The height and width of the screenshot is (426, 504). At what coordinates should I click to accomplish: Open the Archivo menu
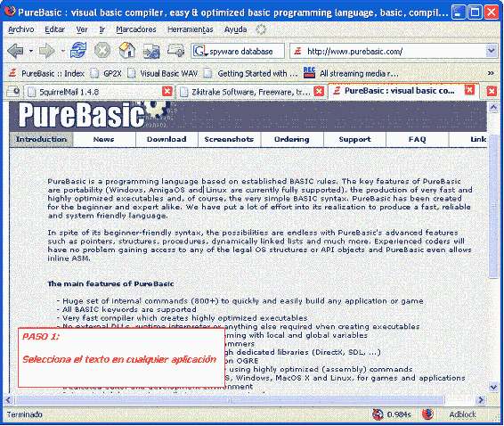click(x=20, y=29)
